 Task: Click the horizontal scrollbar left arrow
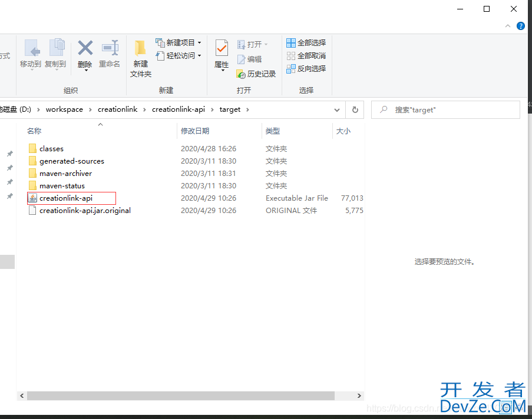(22, 395)
